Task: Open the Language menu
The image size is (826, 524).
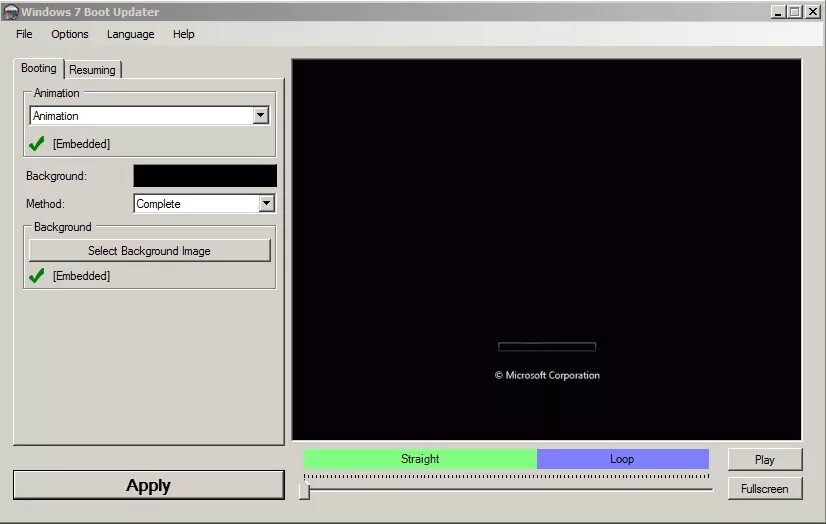Action: [130, 34]
